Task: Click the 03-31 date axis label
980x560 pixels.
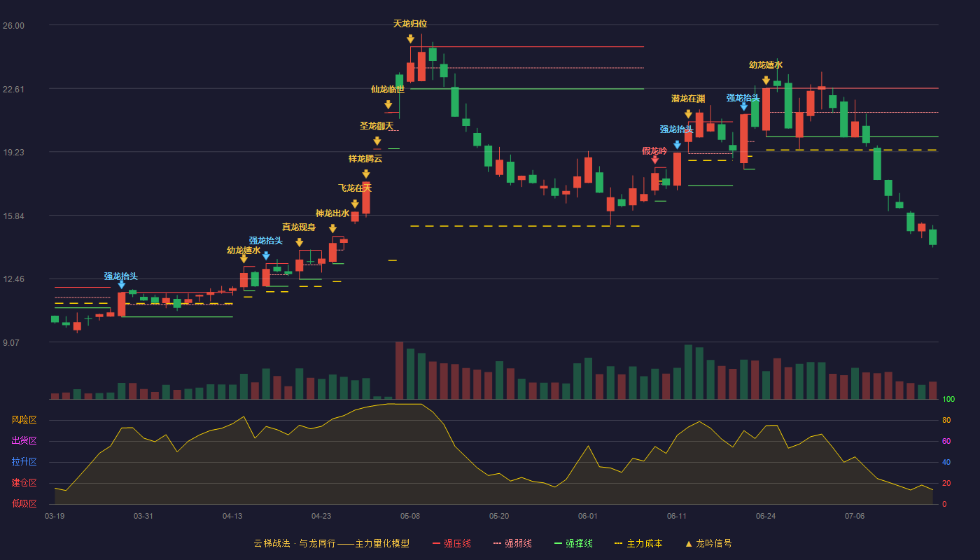Action: point(143,516)
